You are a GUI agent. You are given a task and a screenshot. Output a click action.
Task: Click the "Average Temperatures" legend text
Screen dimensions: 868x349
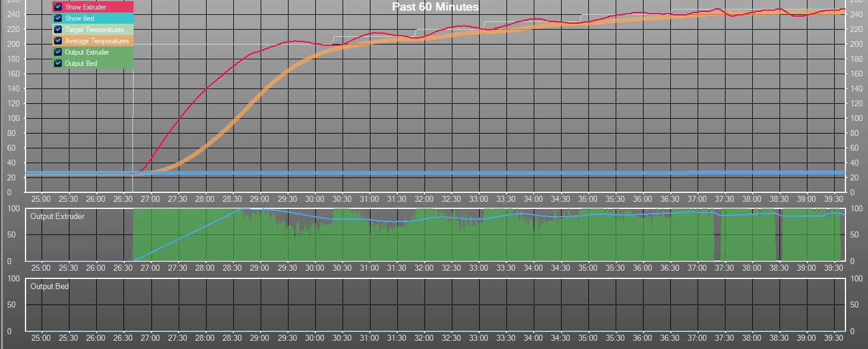pos(97,41)
